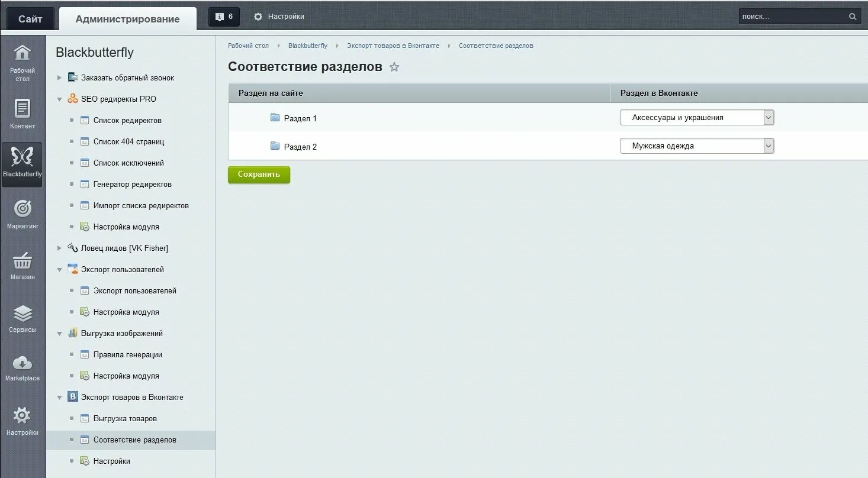Image resolution: width=868 pixels, height=478 pixels.
Task: Collapse SEO редиректы PRO tree node
Action: click(x=59, y=99)
